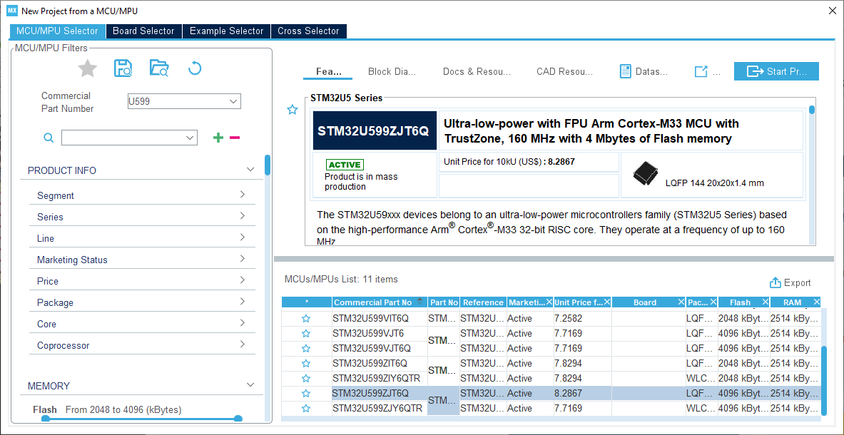
Task: Favorite the STM32U599ZIY6QTR row star
Action: [306, 378]
